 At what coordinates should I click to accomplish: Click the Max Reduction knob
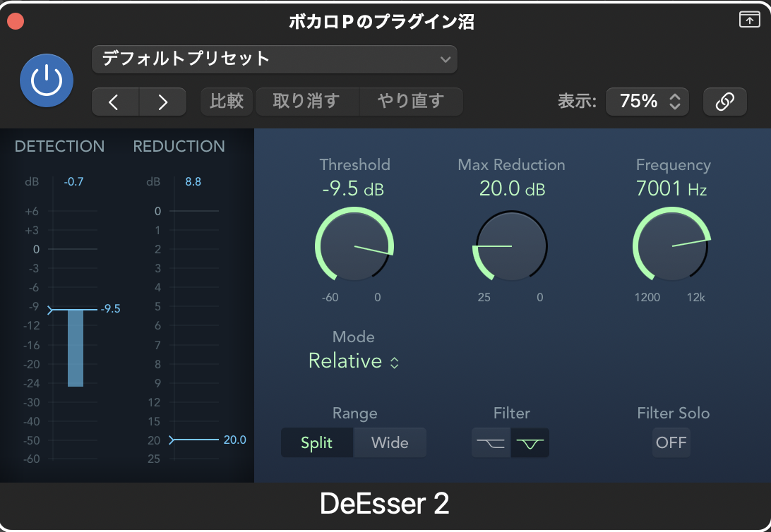[x=511, y=246]
